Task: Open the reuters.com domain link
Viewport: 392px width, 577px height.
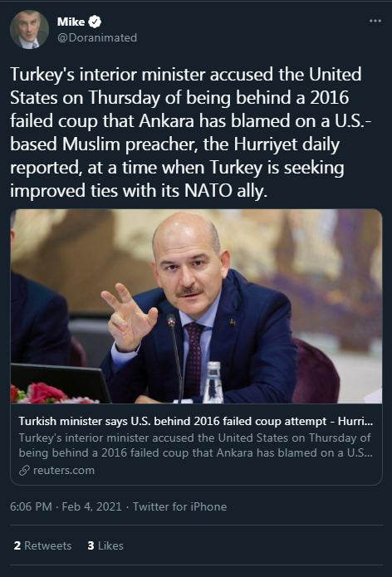Action: click(x=64, y=470)
